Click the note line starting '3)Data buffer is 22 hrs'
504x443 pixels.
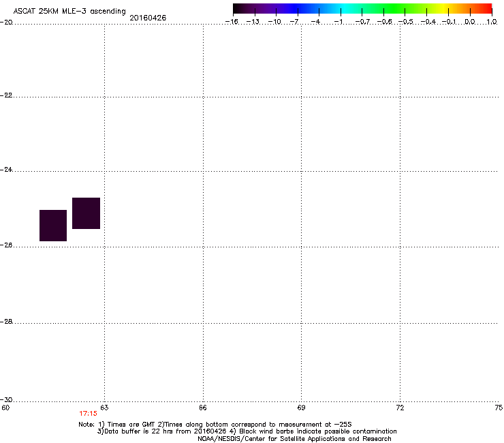click(247, 431)
